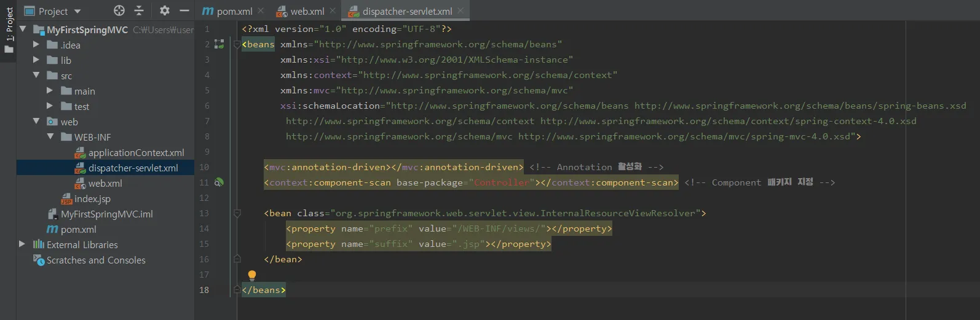Click the locate/select opened file crosshair icon

pyautogui.click(x=119, y=10)
